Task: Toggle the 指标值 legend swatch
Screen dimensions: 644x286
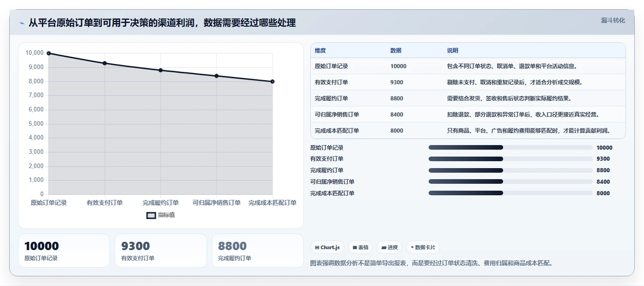Action: point(151,215)
